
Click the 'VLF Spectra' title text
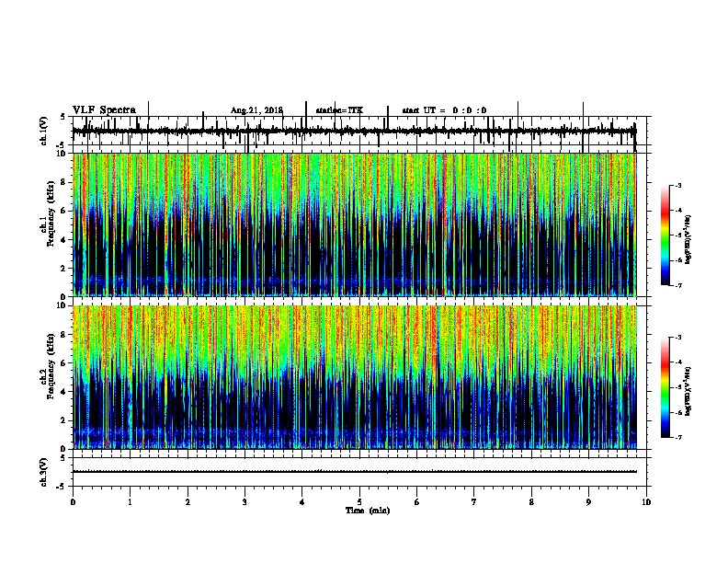click(x=104, y=110)
